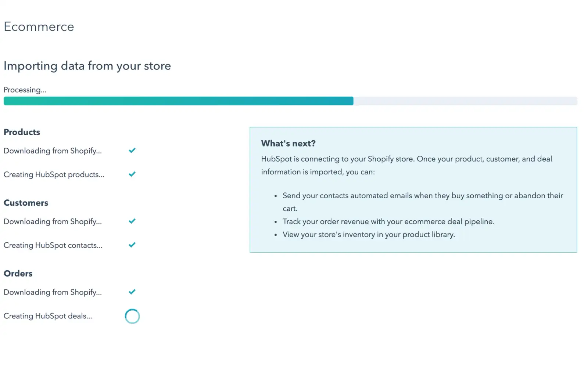Click the unfilled part of progress bar
Image resolution: width=588 pixels, height=365 pixels.
click(x=465, y=101)
